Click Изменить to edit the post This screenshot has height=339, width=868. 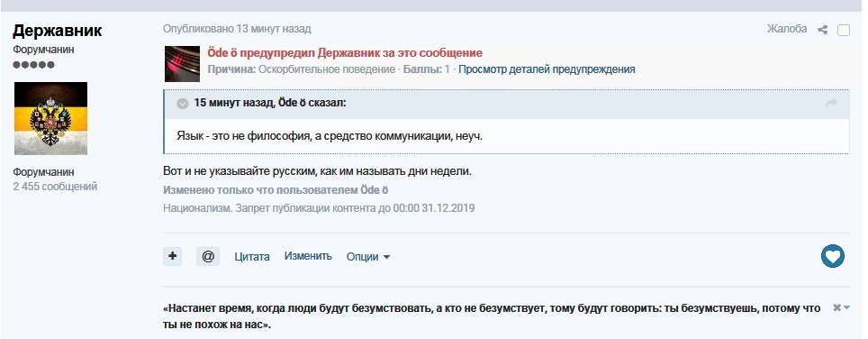coord(308,256)
